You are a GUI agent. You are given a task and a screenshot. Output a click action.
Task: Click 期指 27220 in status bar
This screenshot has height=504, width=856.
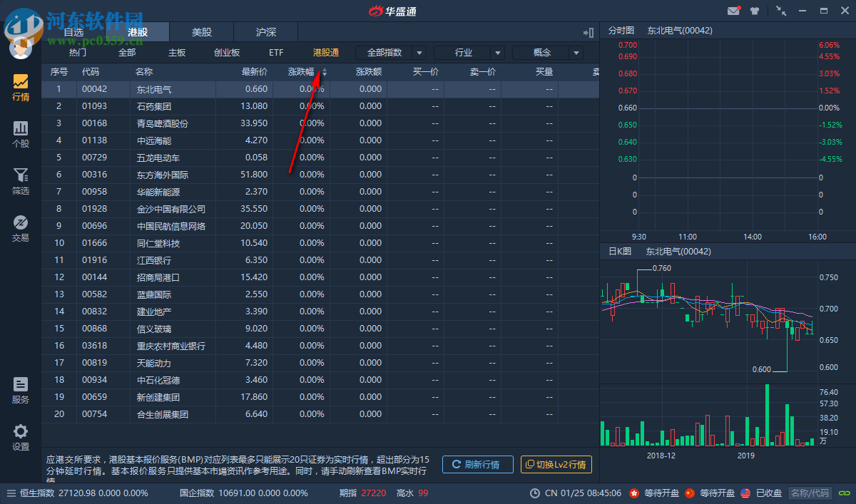click(x=363, y=493)
